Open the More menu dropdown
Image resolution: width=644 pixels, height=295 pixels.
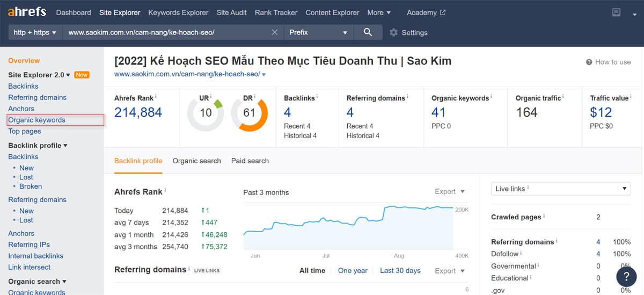click(379, 12)
